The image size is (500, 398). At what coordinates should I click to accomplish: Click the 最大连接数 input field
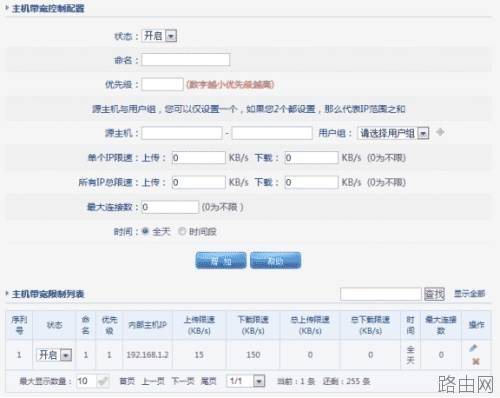[x=170, y=207]
